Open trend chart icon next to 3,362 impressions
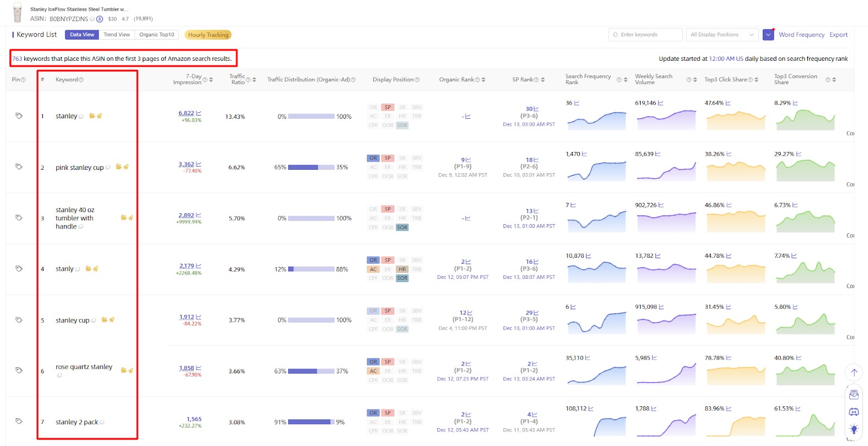The width and height of the screenshot is (868, 446). (x=199, y=164)
